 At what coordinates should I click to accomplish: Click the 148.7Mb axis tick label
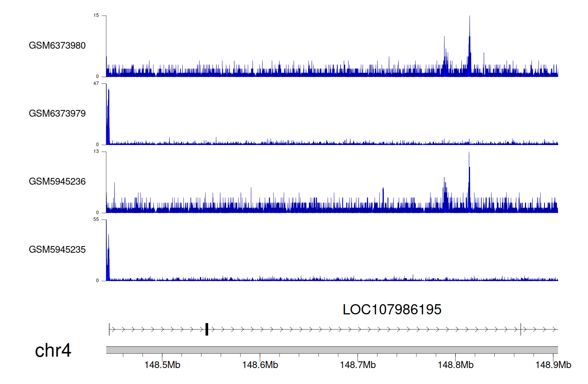point(358,365)
